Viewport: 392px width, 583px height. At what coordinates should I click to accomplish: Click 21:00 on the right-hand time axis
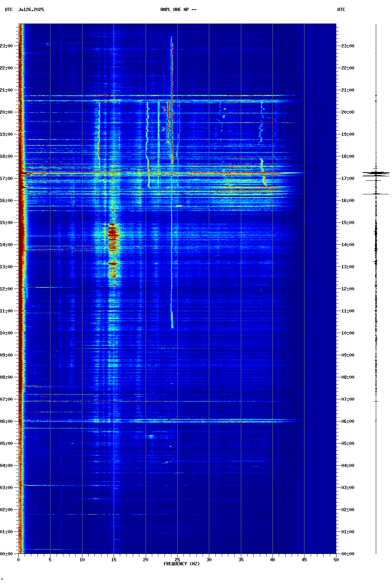click(x=348, y=90)
